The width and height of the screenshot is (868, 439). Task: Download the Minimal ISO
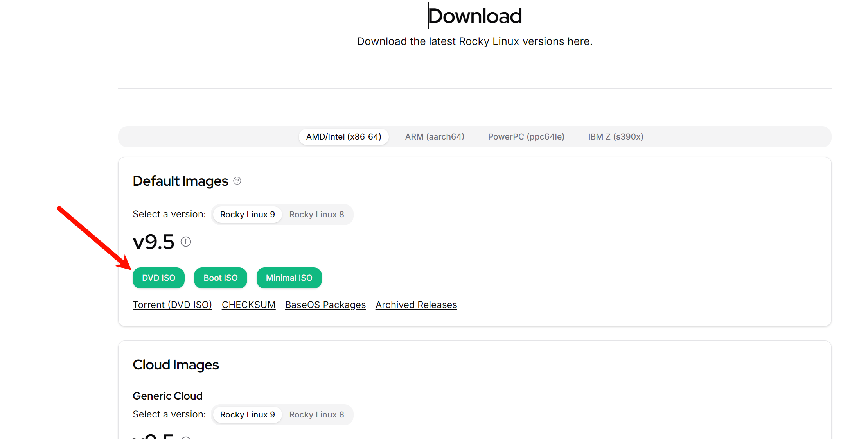(289, 278)
